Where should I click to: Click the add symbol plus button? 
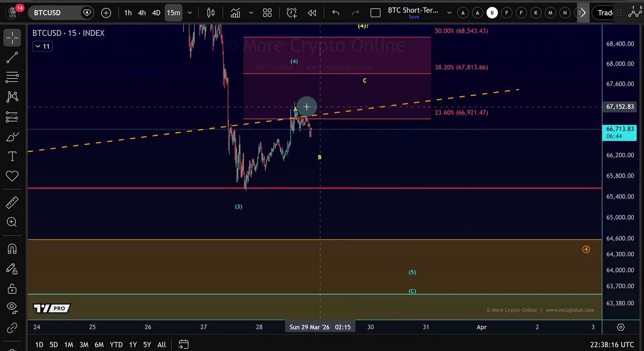pyautogui.click(x=106, y=13)
